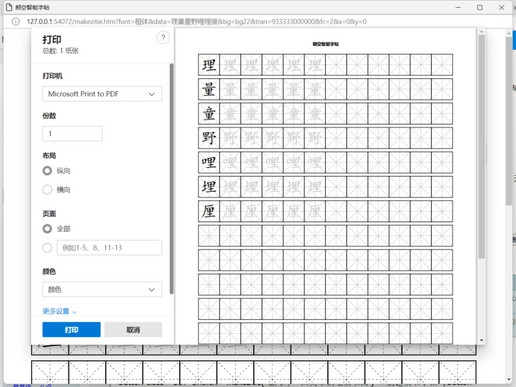Select the 横向 landscape layout option

pyautogui.click(x=47, y=190)
